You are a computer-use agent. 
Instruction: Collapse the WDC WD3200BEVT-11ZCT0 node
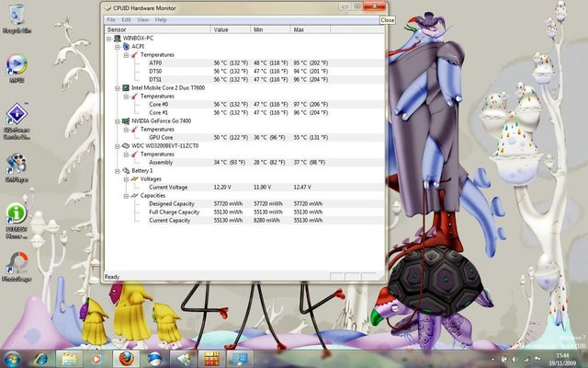click(x=118, y=145)
